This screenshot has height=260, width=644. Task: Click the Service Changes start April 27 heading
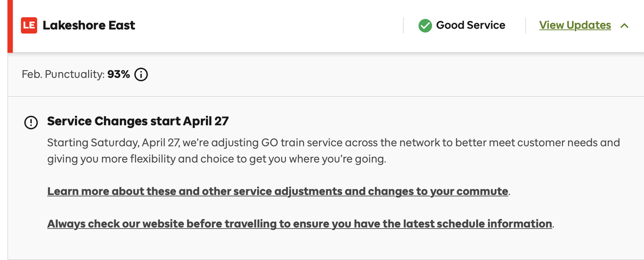138,121
